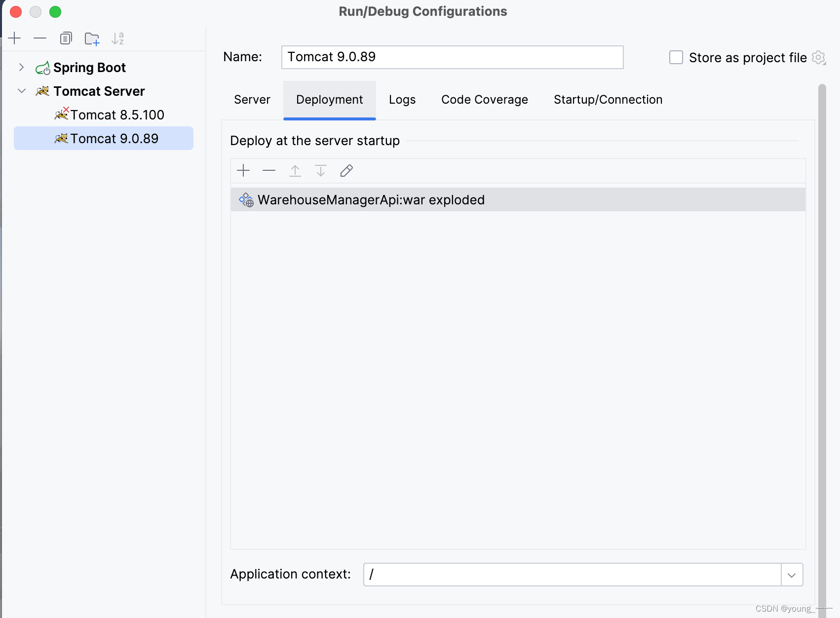Viewport: 840px width, 618px height.
Task: Focus the Application context field
Action: [573, 575]
